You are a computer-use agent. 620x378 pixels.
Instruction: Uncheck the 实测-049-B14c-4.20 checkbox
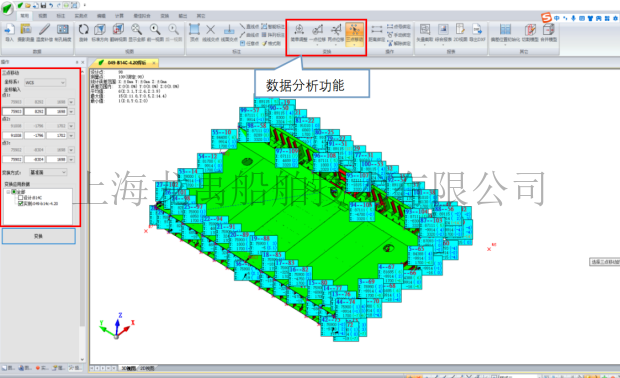point(21,203)
